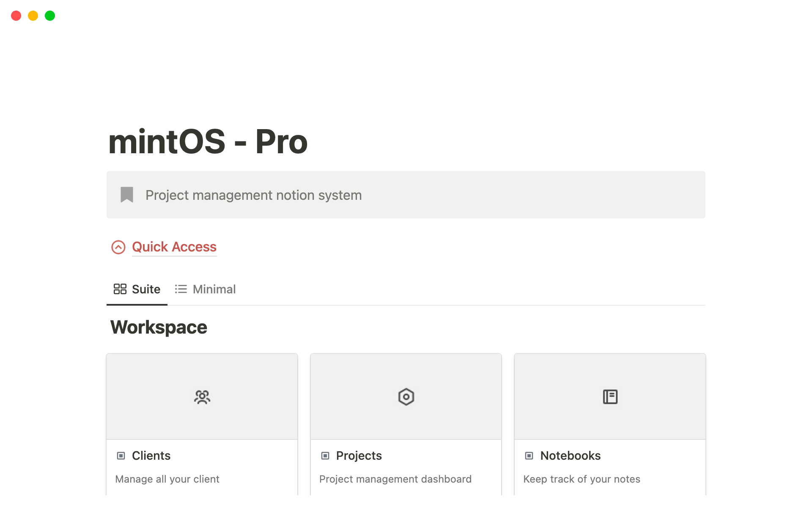Click the bookmark icon in the callout
This screenshot has height=508, width=812.
127,195
